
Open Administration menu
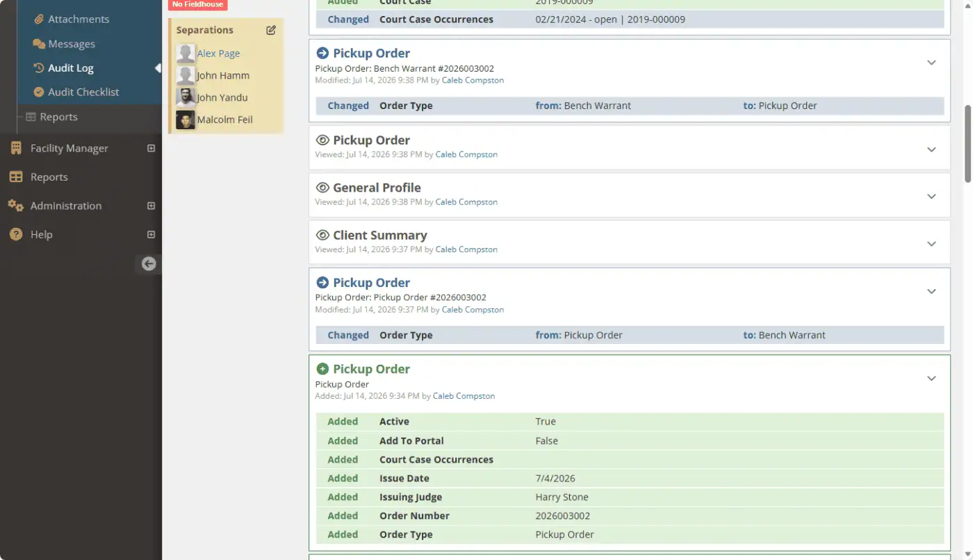pyautogui.click(x=66, y=206)
